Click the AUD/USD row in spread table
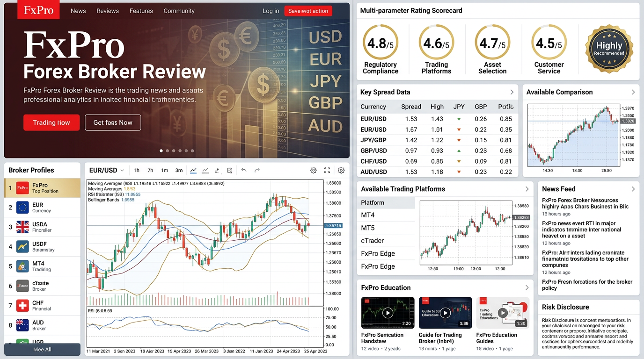 coord(438,172)
